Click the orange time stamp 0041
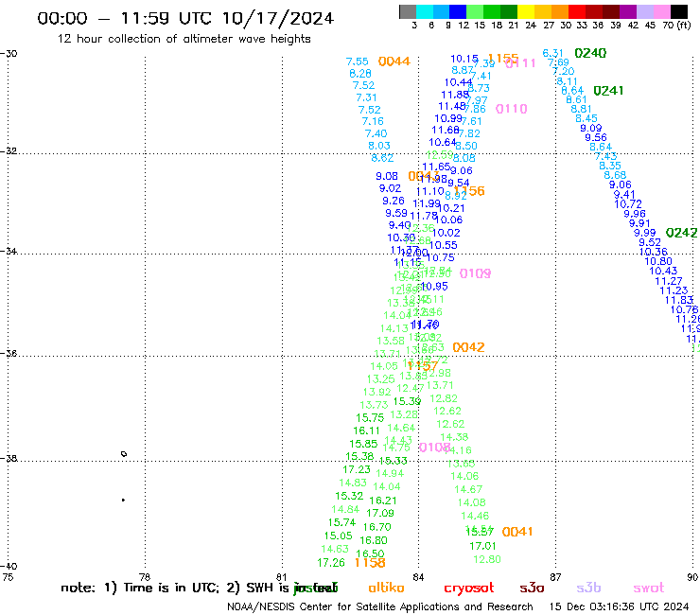Screen dimensions: 700x615 (517, 532)
